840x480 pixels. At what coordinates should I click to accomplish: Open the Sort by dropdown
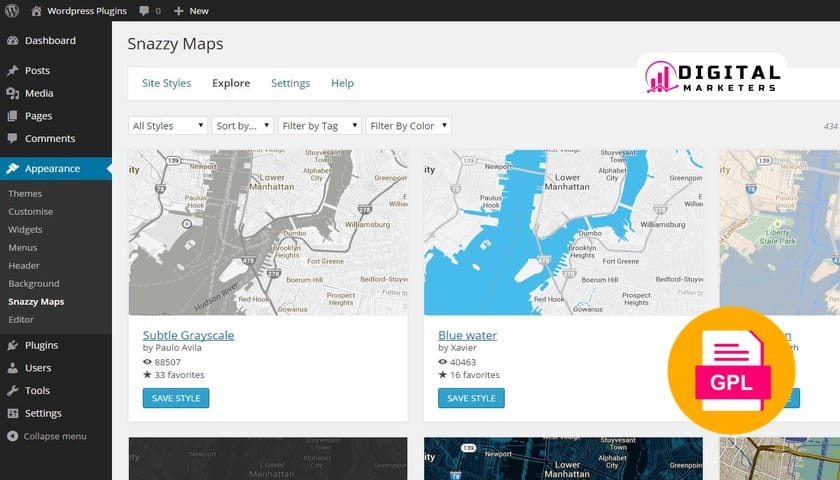(243, 126)
